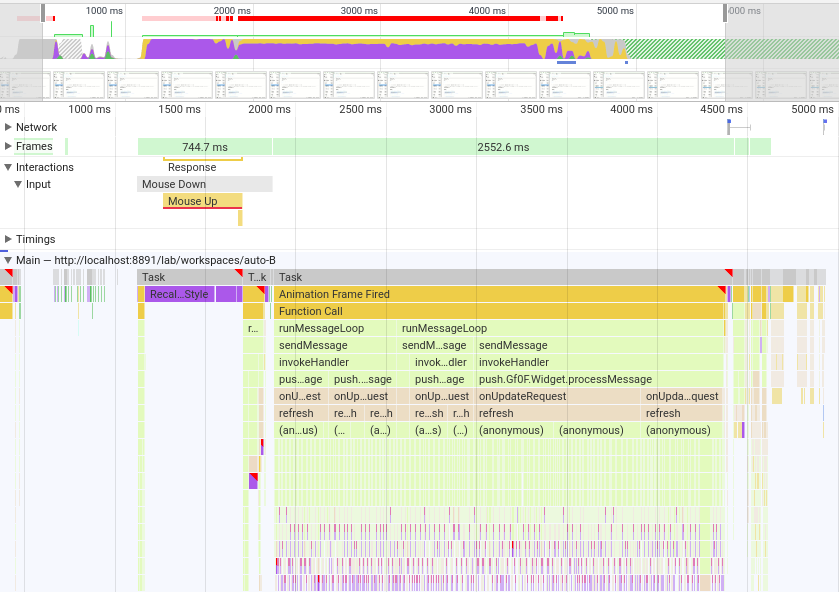Click the red long-task warning triangle

click(727, 273)
